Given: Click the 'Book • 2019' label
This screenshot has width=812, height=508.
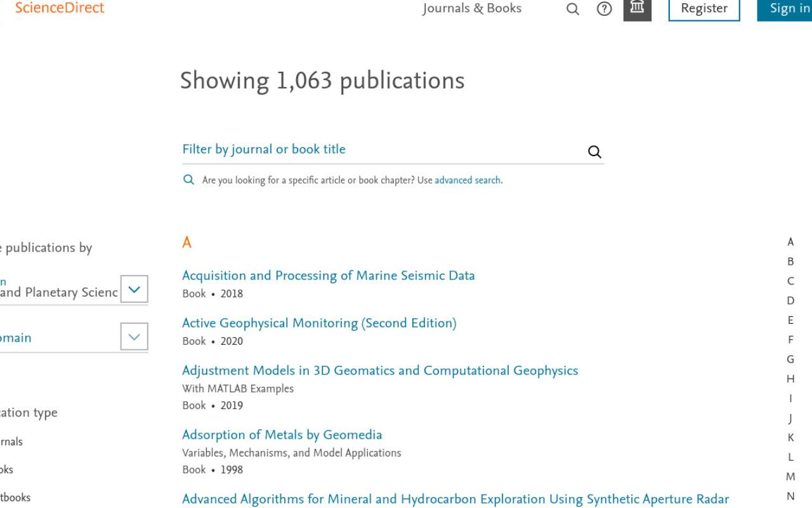Looking at the screenshot, I should click(x=213, y=405).
